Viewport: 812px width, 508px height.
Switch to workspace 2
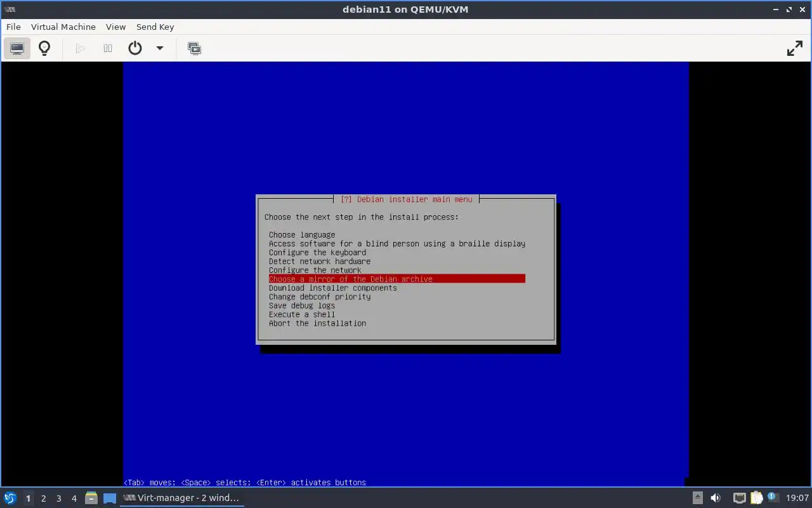44,498
